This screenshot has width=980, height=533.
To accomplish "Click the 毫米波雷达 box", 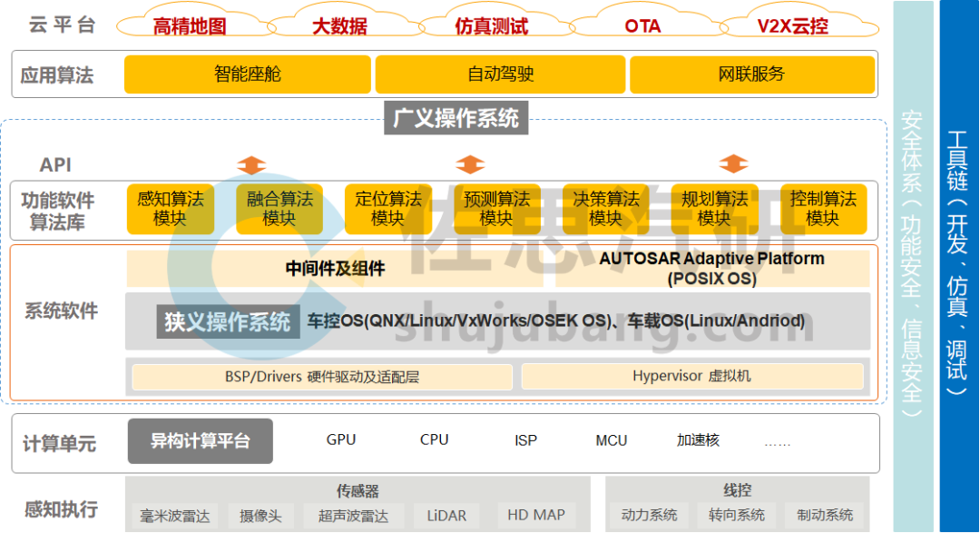I will [175, 516].
